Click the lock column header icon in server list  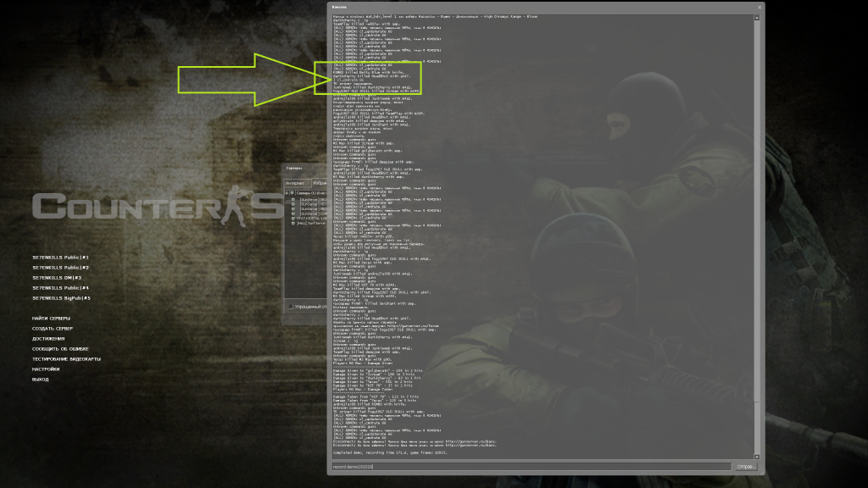[287, 194]
